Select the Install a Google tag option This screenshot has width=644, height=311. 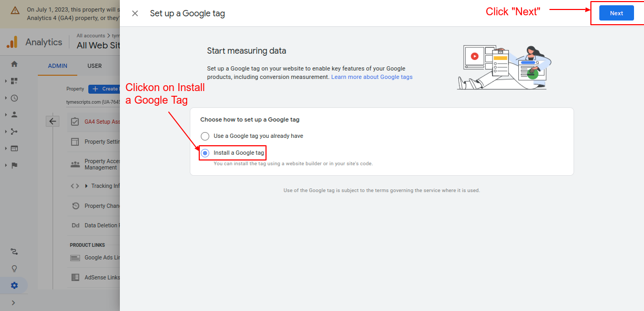(x=205, y=153)
